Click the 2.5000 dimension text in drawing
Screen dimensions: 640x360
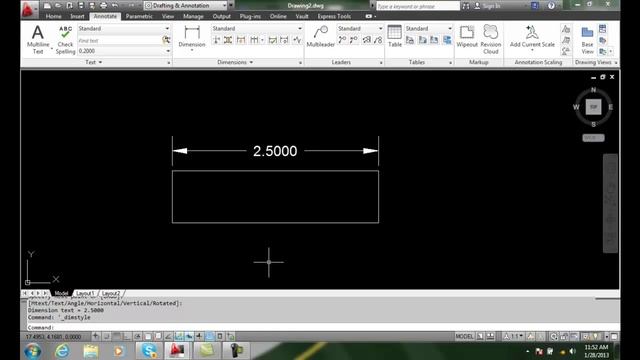(275, 151)
